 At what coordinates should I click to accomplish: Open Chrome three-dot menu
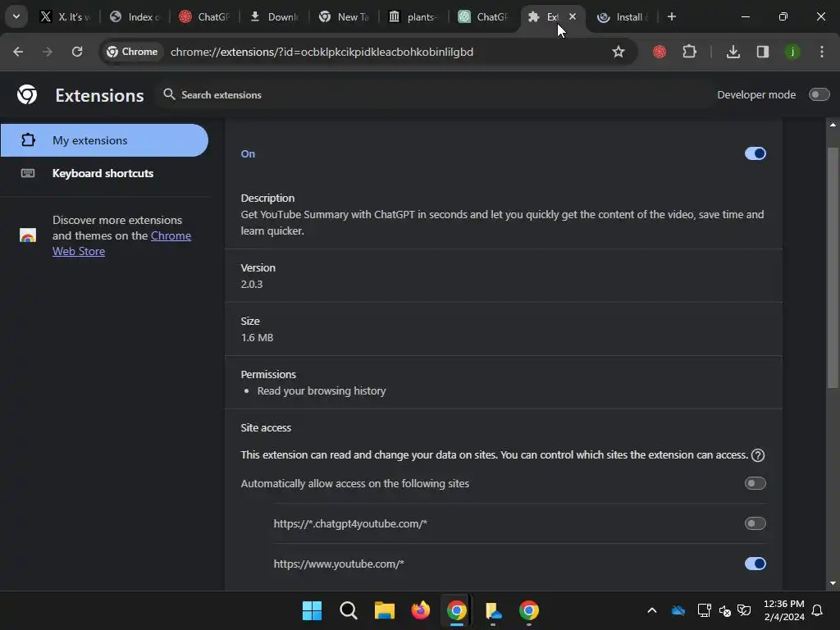click(822, 52)
